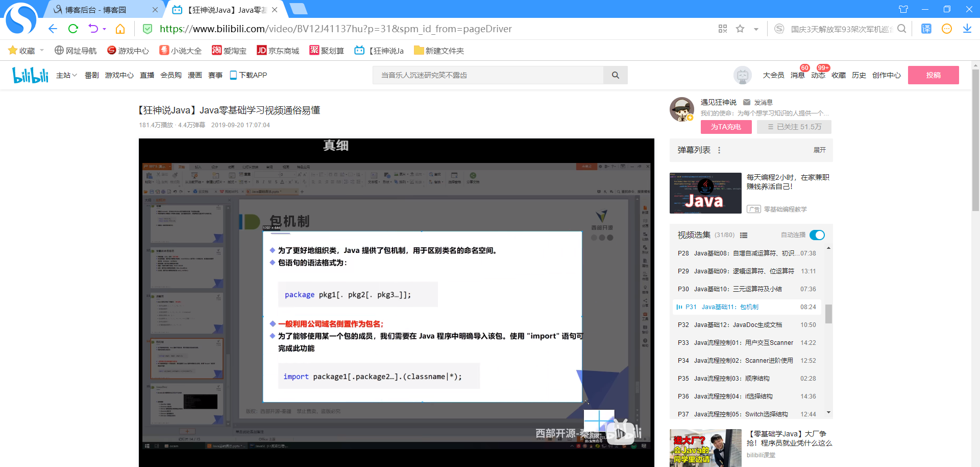Click the uploader avatar 遇见狂神说
Screen dimensions: 980x467
682,109
